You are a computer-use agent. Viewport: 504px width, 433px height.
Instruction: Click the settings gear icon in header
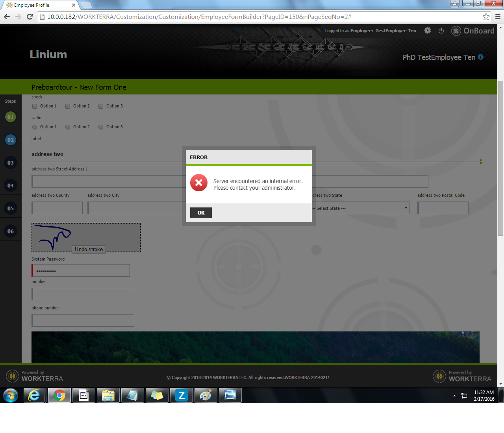tap(427, 31)
